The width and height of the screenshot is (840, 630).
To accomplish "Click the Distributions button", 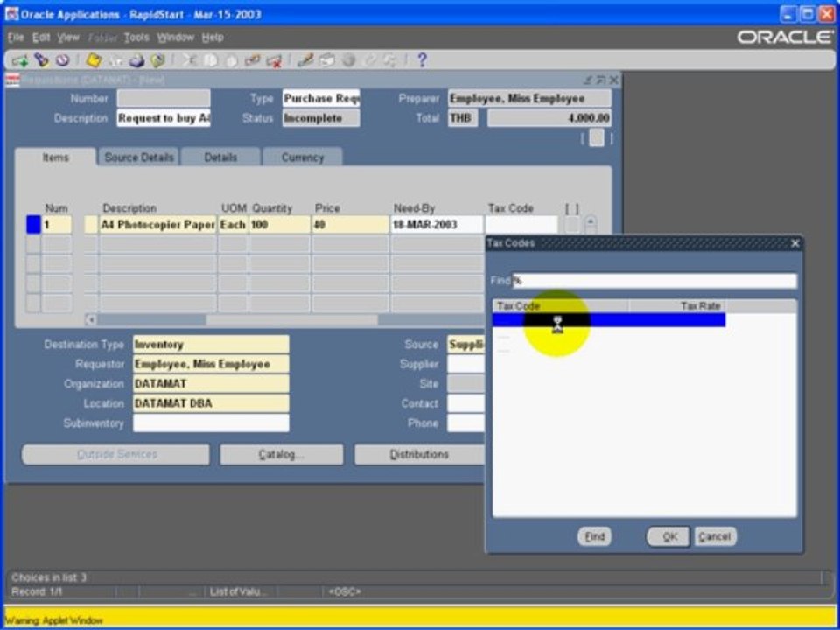I will coord(419,454).
